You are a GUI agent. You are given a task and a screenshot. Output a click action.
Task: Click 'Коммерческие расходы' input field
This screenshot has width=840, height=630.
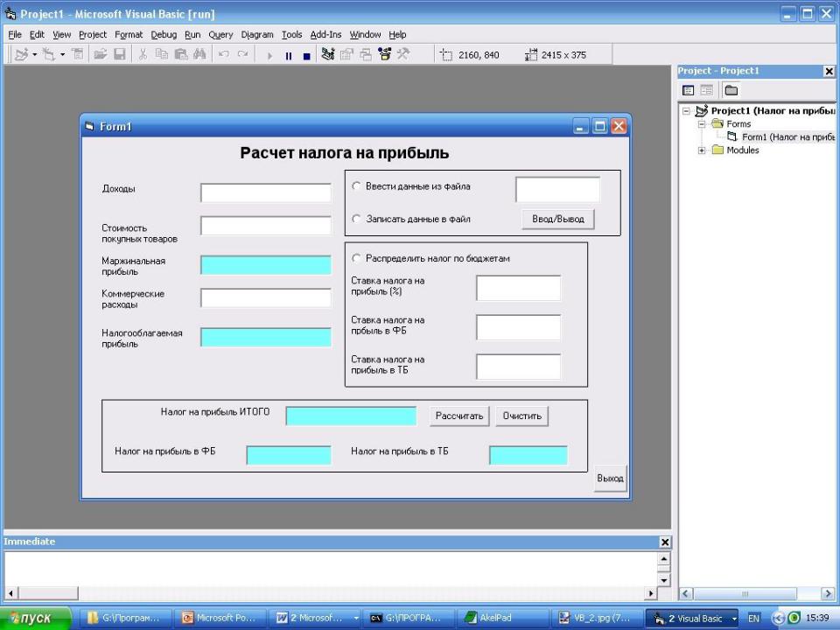[x=266, y=297]
